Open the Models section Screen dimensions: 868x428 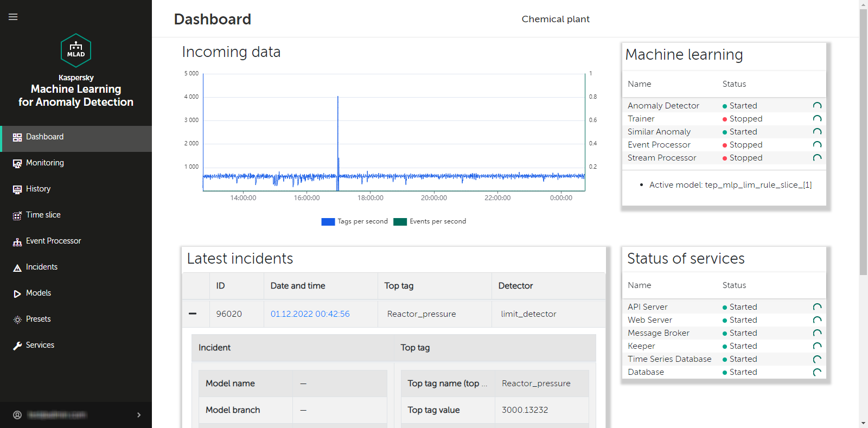click(39, 293)
